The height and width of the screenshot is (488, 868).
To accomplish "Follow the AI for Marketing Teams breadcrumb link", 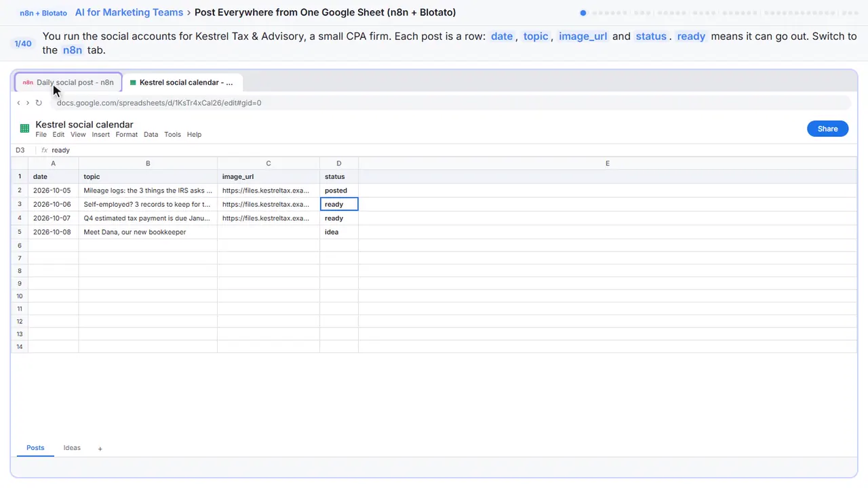I will tap(129, 12).
